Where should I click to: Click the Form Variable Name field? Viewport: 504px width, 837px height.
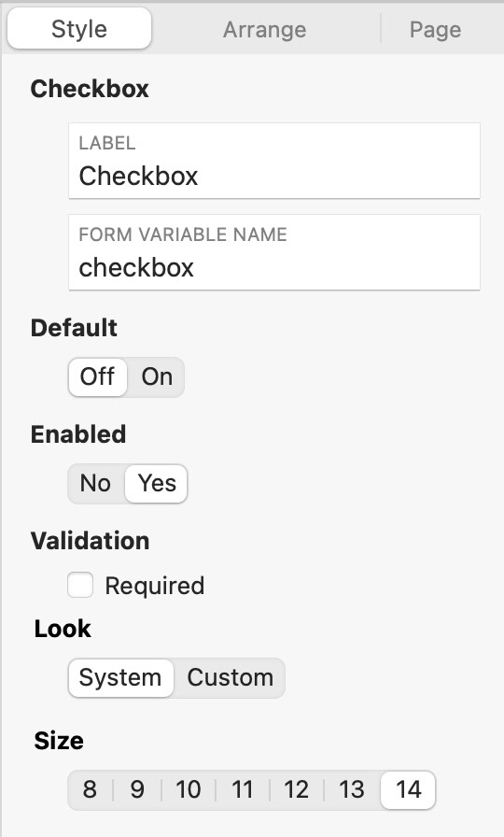pyautogui.click(x=274, y=252)
